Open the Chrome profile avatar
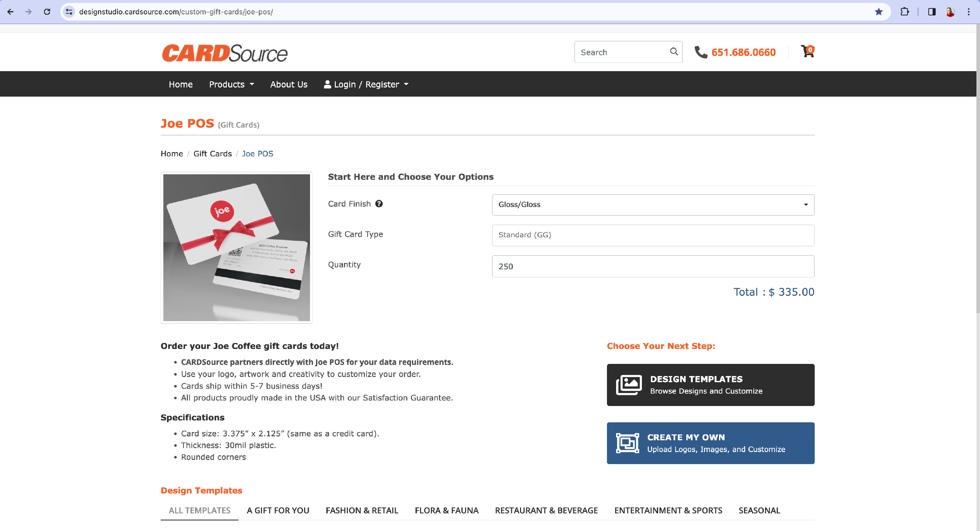The height and width of the screenshot is (531, 980). (x=950, y=12)
